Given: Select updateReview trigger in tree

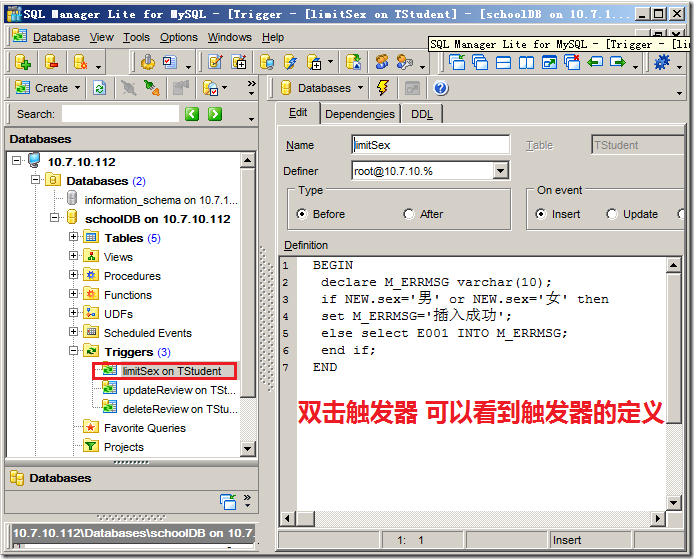Looking at the screenshot, I should pos(179,390).
